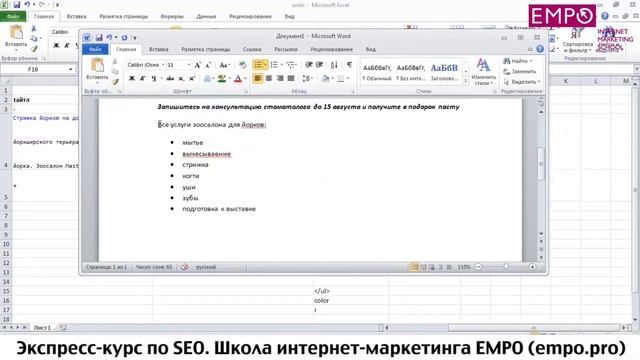Click the Format Painter brush in Word ribbon
The width and height of the screenshot is (640, 360).
click(x=115, y=82)
